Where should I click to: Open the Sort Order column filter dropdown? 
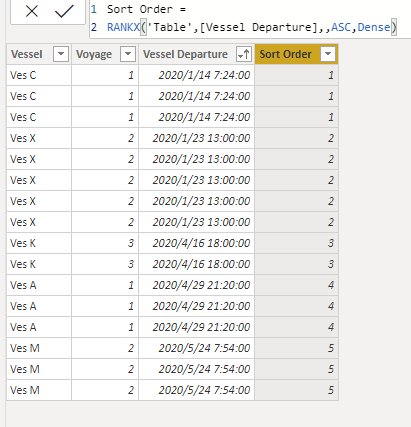[328, 54]
